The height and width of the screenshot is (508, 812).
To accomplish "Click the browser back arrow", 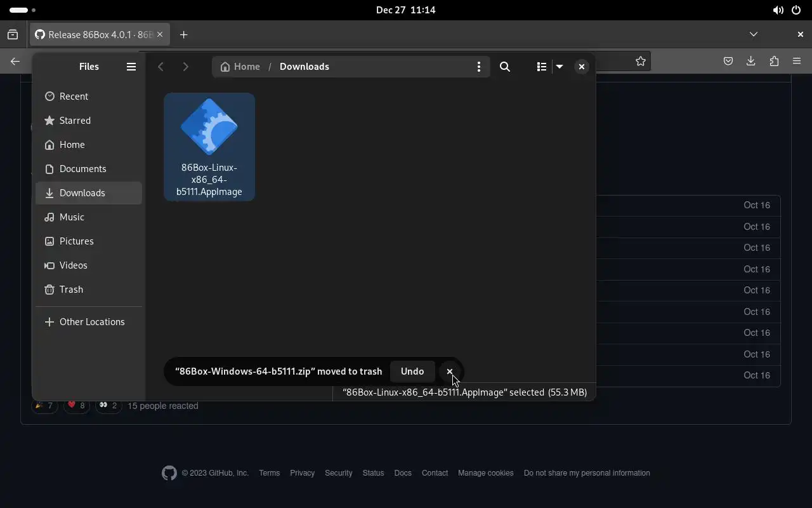I will [x=15, y=62].
